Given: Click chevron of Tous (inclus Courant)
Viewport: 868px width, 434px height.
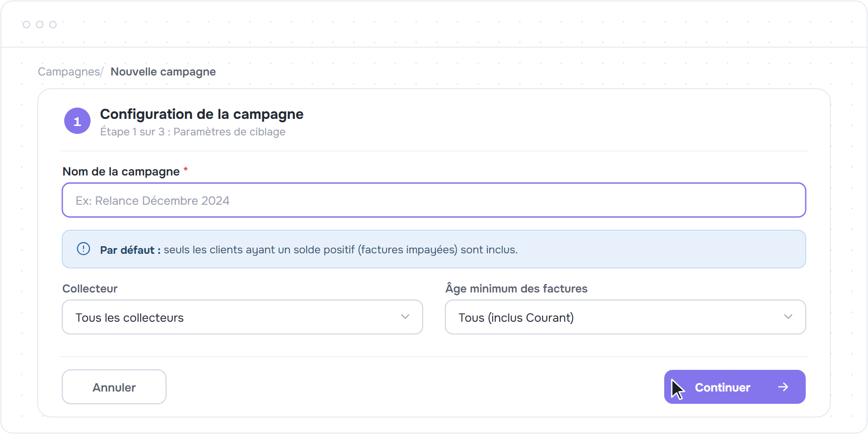Looking at the screenshot, I should click(788, 317).
